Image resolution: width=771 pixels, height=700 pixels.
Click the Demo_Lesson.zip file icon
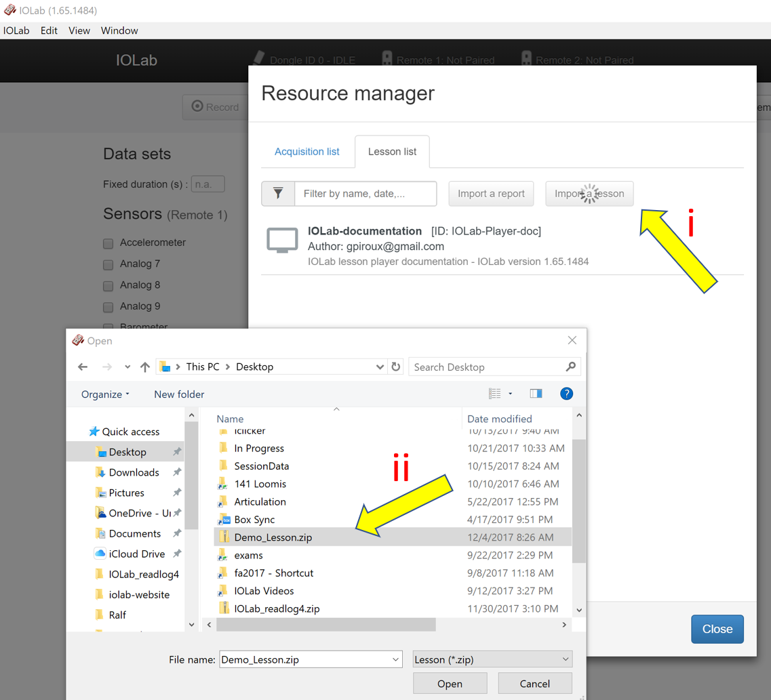point(224,537)
